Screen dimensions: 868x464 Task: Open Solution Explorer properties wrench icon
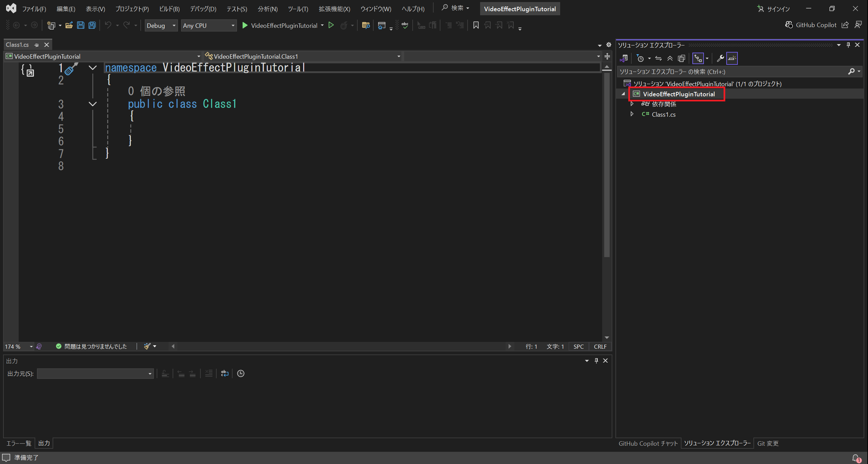point(720,58)
